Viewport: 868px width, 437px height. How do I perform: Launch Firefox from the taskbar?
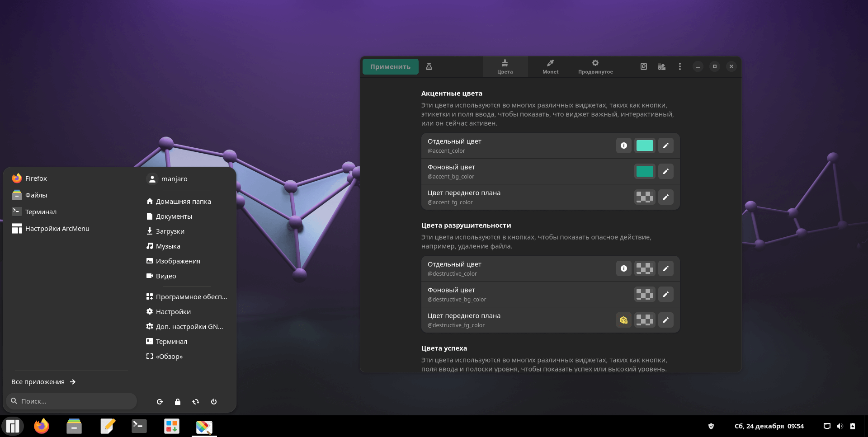pyautogui.click(x=41, y=426)
